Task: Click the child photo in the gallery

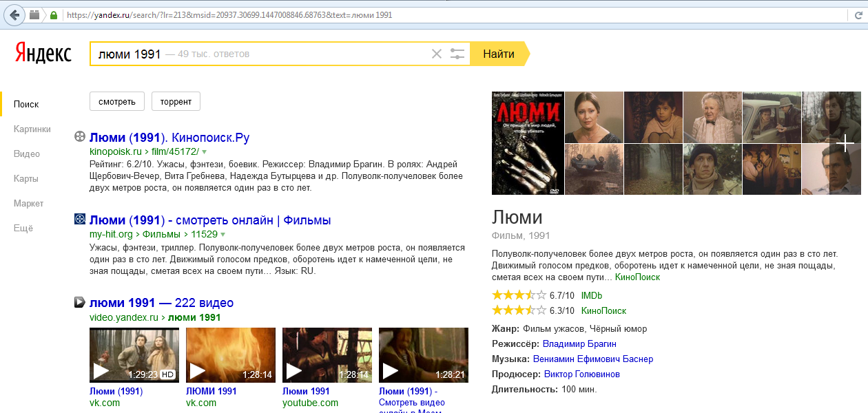Action: (x=653, y=117)
